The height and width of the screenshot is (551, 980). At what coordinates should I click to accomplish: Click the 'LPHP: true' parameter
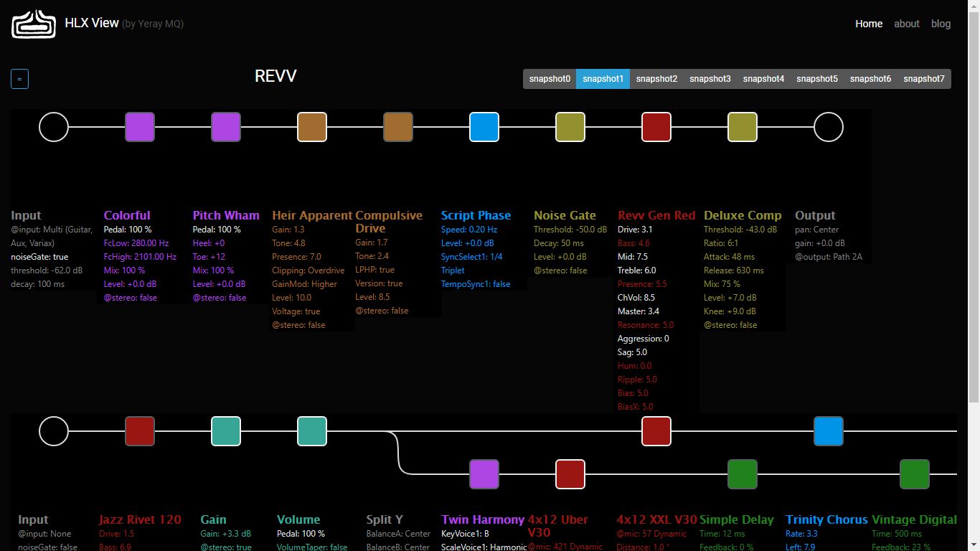tap(374, 270)
